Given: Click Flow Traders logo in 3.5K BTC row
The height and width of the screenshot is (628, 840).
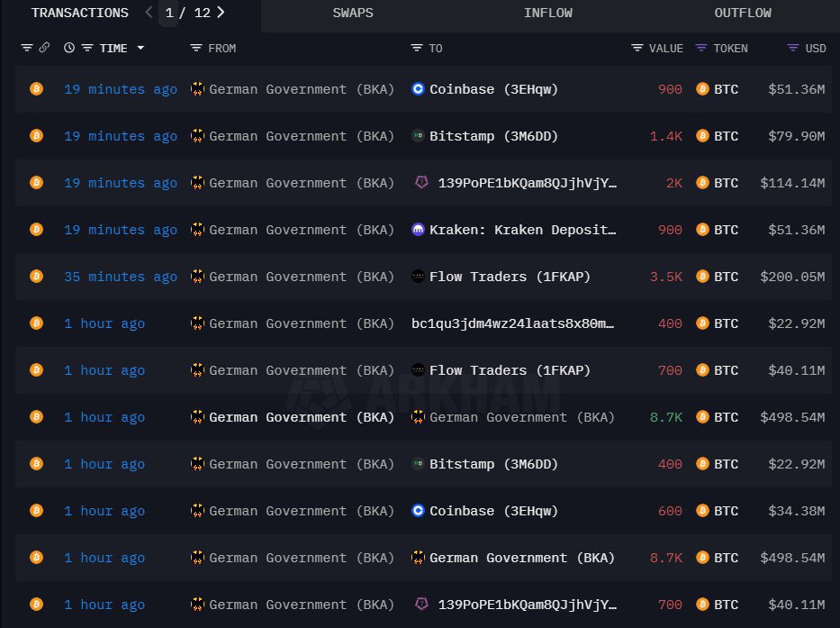Looking at the screenshot, I should (418, 277).
